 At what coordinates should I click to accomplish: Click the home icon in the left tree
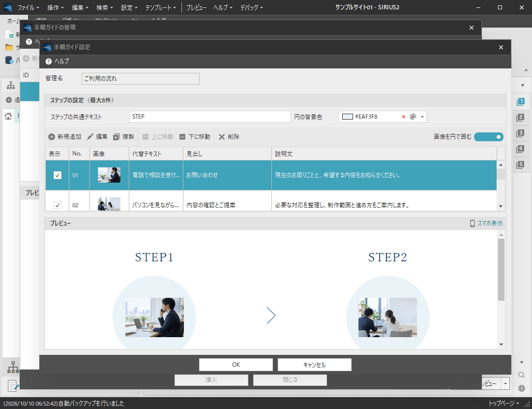(x=8, y=116)
